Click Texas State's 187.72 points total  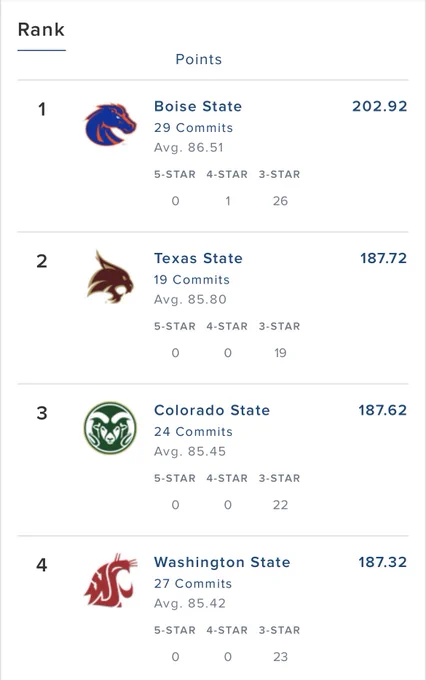pyautogui.click(x=383, y=258)
